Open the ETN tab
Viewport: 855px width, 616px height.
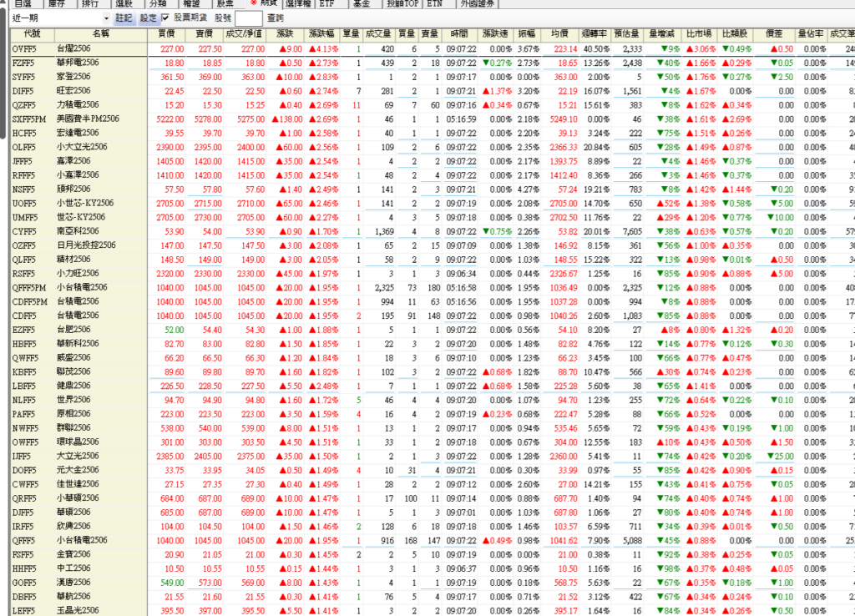434,3
